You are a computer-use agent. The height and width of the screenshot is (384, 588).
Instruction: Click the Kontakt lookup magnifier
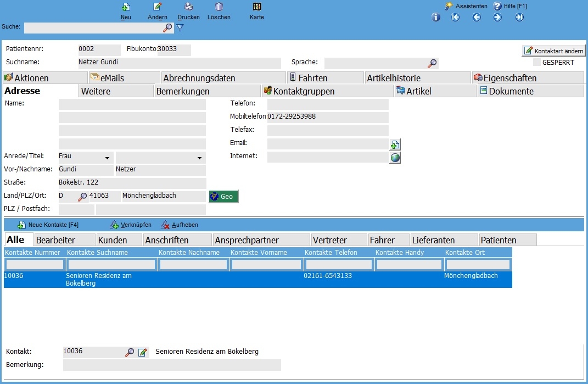pyautogui.click(x=130, y=353)
